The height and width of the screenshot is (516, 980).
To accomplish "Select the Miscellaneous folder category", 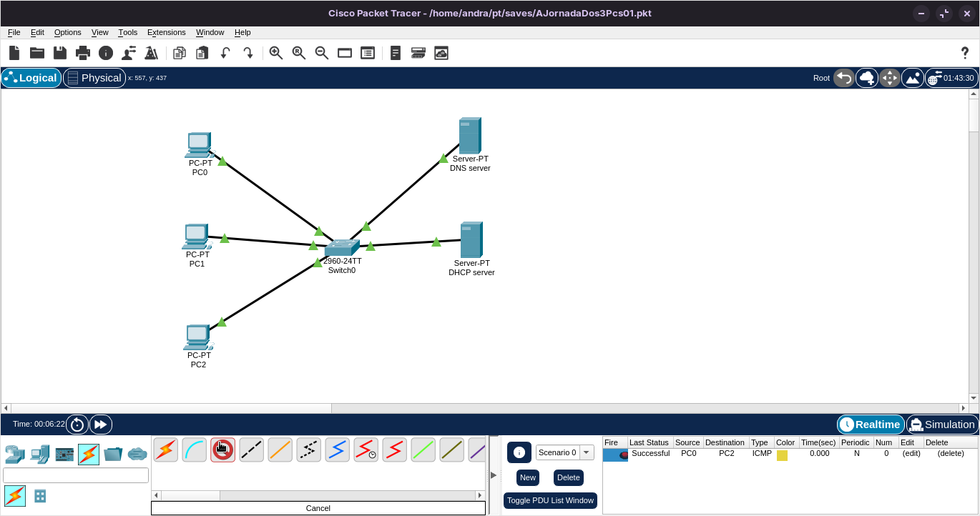I will 113,454.
